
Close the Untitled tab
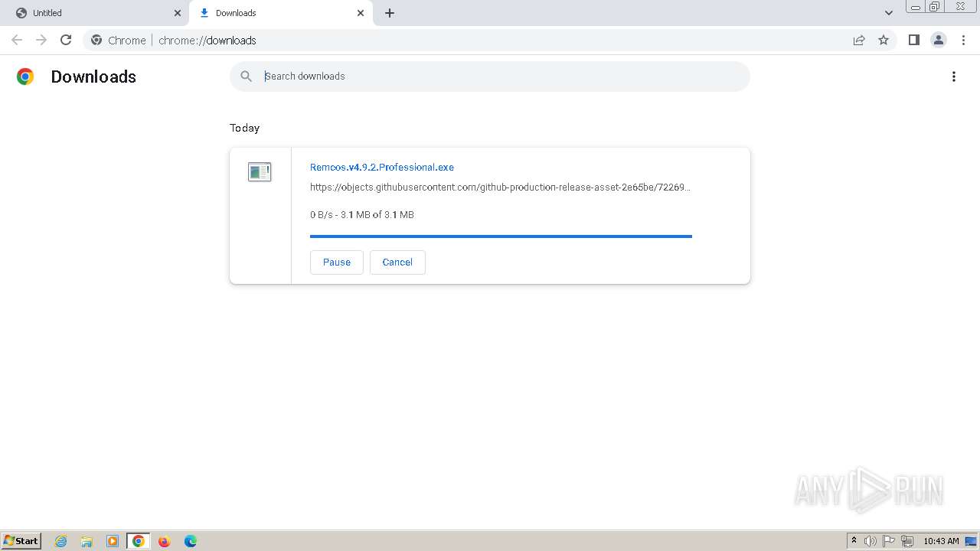tap(178, 13)
